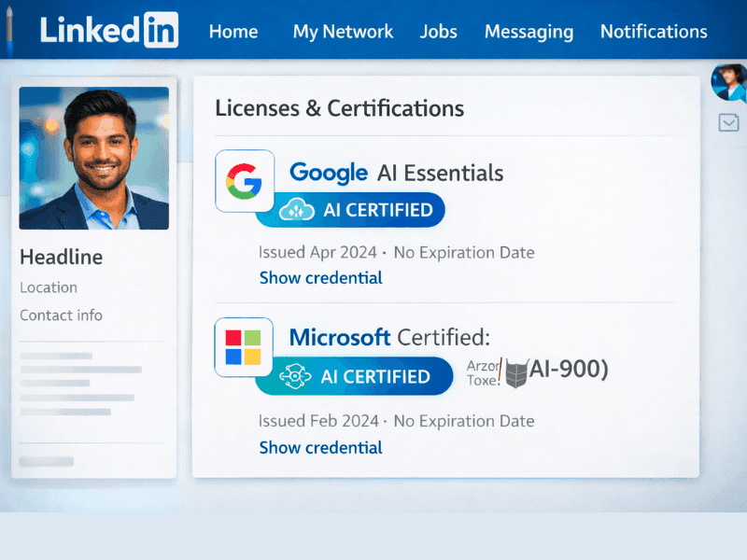Click 'Issued Feb 2024 · No Expiration Date' text
747x560 pixels.
[396, 421]
